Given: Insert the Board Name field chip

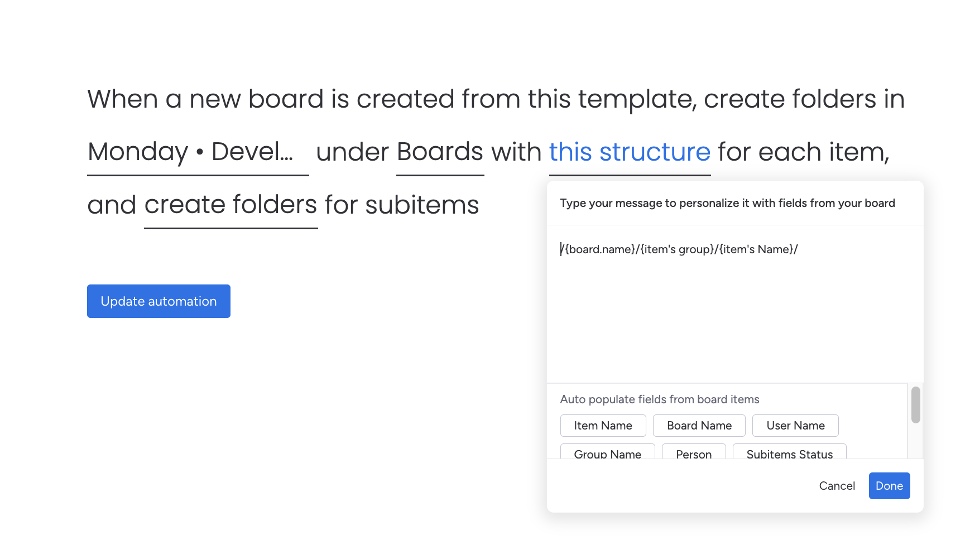Looking at the screenshot, I should pos(699,426).
